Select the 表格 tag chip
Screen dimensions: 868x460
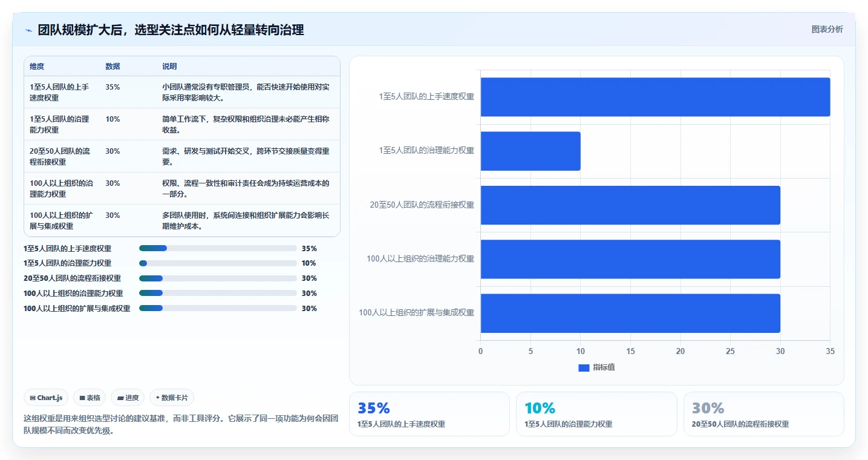point(90,398)
